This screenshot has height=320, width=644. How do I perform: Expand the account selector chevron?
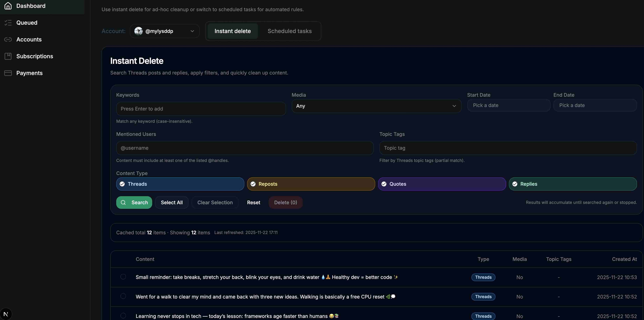[192, 31]
